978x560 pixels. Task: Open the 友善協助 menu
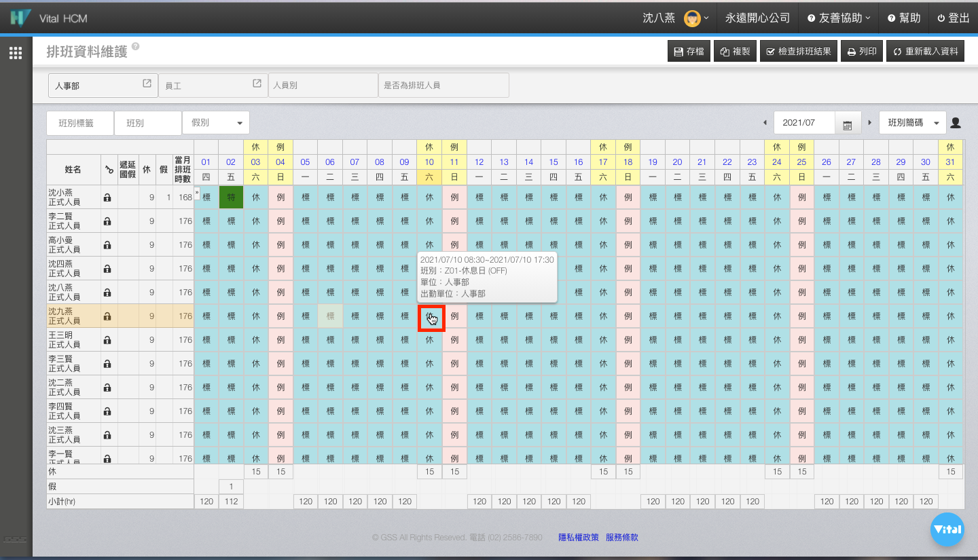click(839, 18)
